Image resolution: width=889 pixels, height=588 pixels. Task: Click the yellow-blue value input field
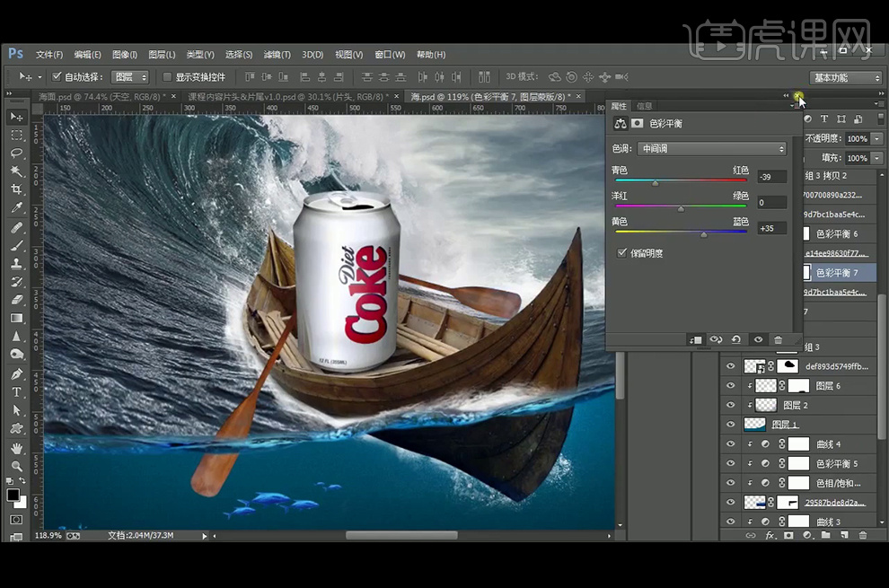pos(771,229)
